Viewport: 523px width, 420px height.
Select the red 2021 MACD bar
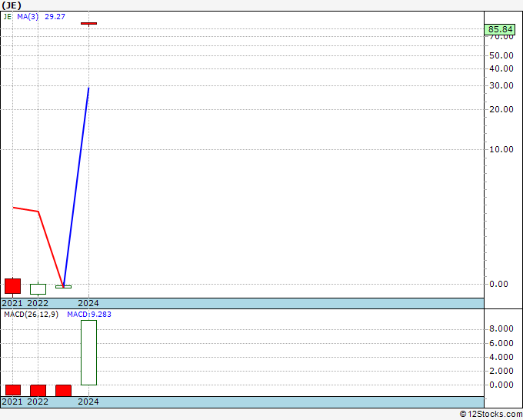pyautogui.click(x=12, y=390)
